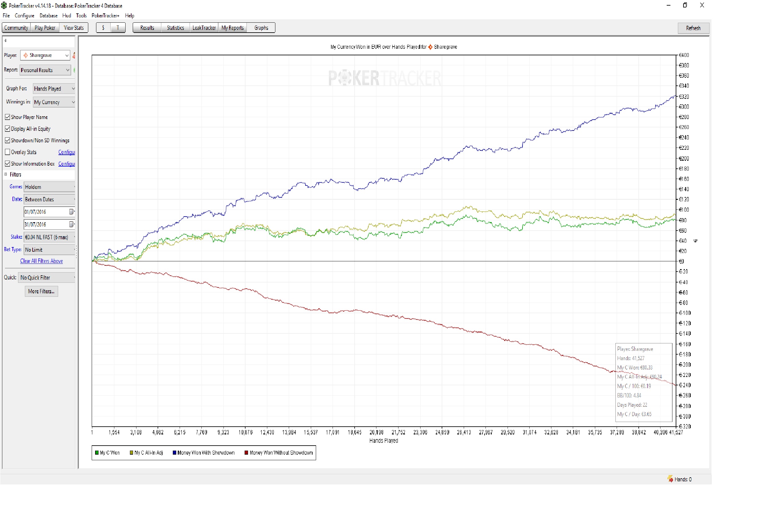
Task: Select the T tournaments button
Action: point(118,28)
